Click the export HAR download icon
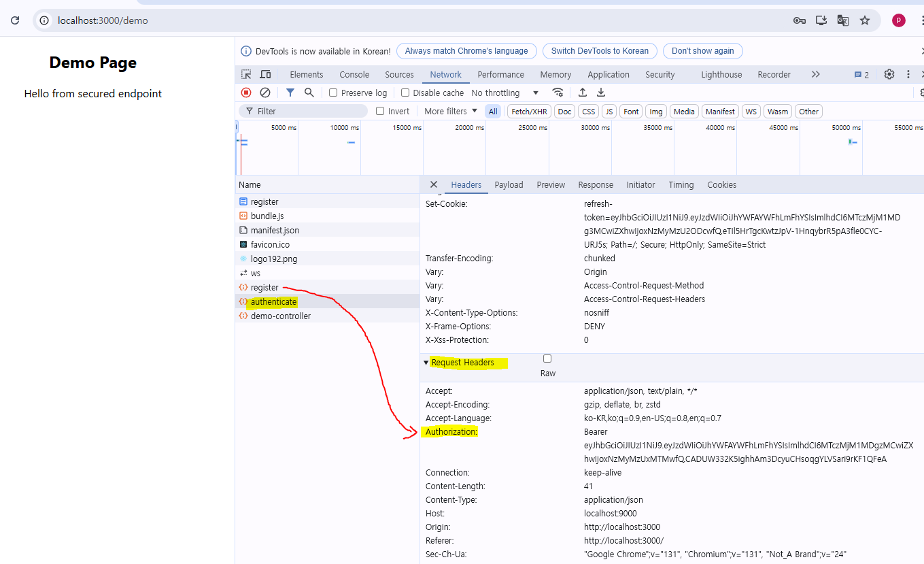The height and width of the screenshot is (564, 924). pyautogui.click(x=601, y=93)
